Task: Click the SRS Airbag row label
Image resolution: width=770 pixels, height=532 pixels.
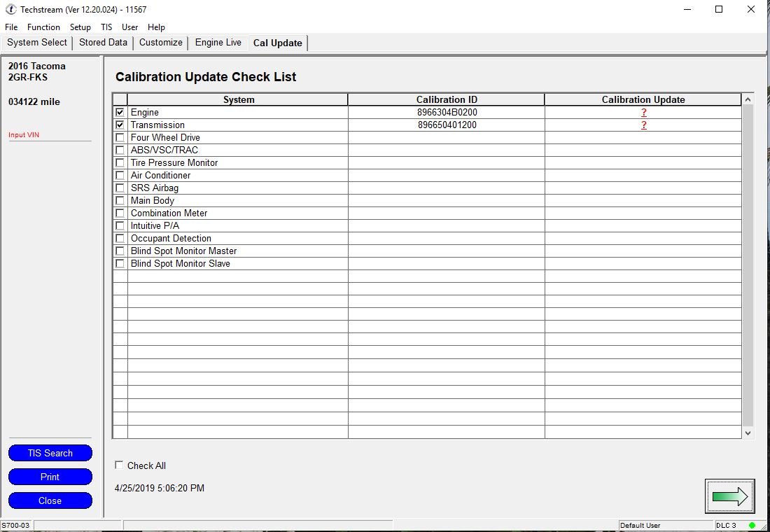Action: 154,188
